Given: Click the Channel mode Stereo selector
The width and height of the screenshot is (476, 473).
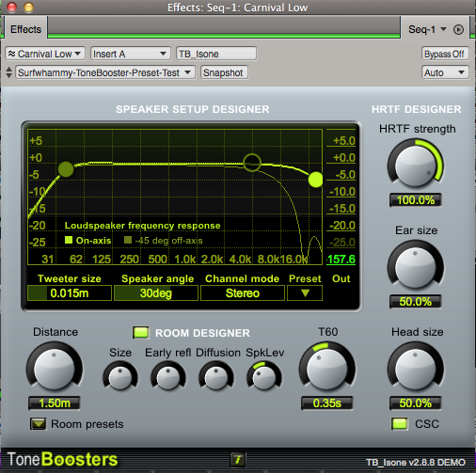Looking at the screenshot, I should pyautogui.click(x=243, y=293).
